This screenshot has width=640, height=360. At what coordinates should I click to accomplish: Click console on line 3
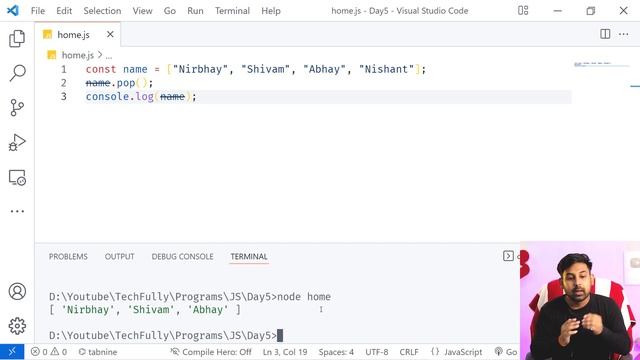click(x=107, y=96)
